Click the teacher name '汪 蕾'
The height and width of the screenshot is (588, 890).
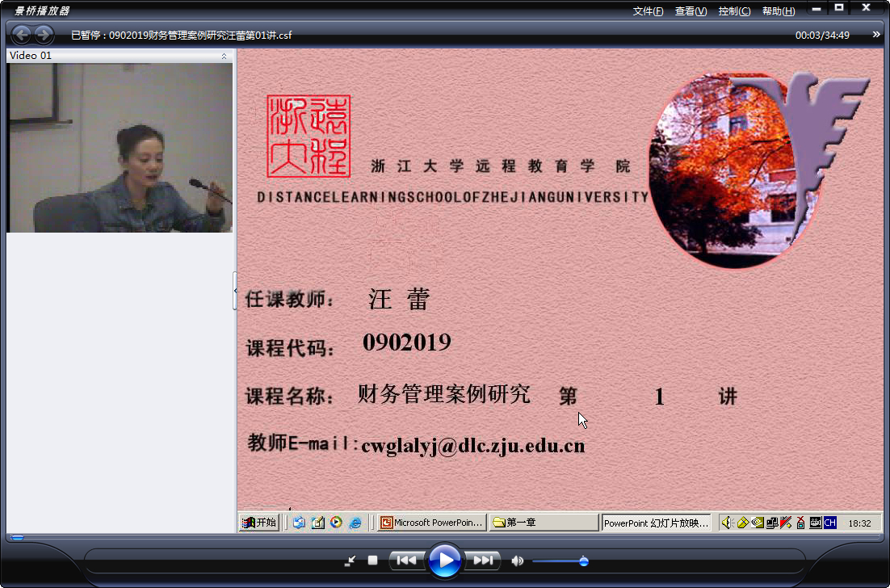click(399, 299)
